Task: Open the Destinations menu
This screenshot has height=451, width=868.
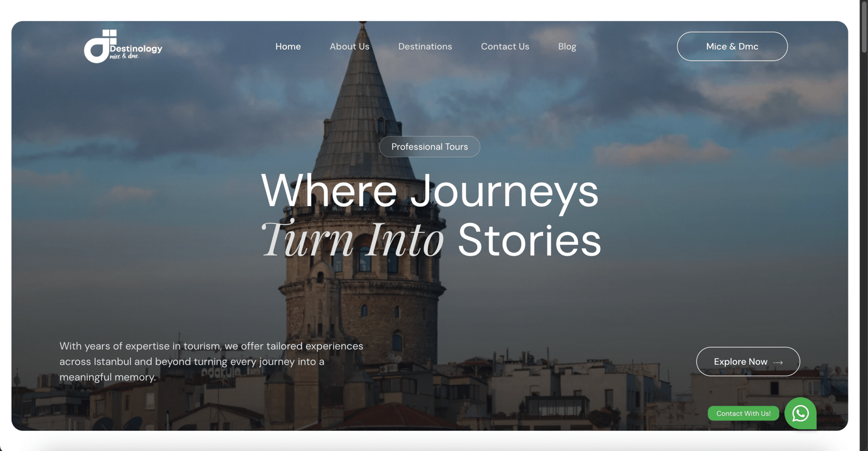Action: click(x=425, y=47)
